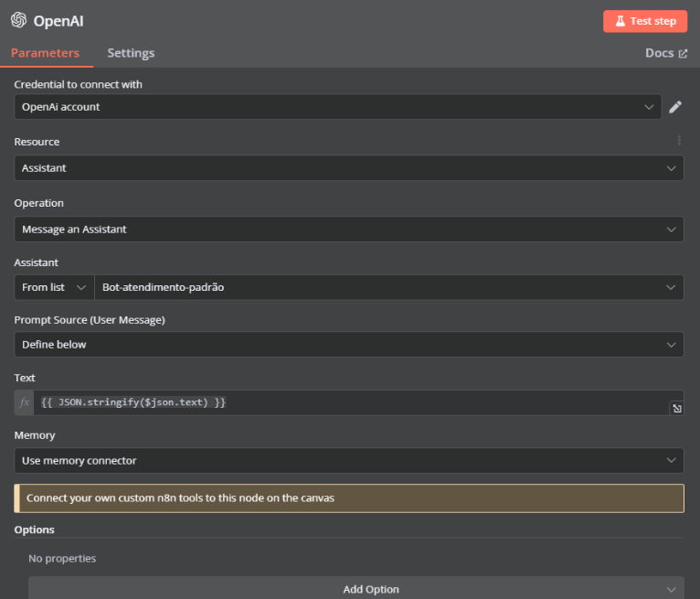
Task: Open the Docs link
Action: (666, 53)
